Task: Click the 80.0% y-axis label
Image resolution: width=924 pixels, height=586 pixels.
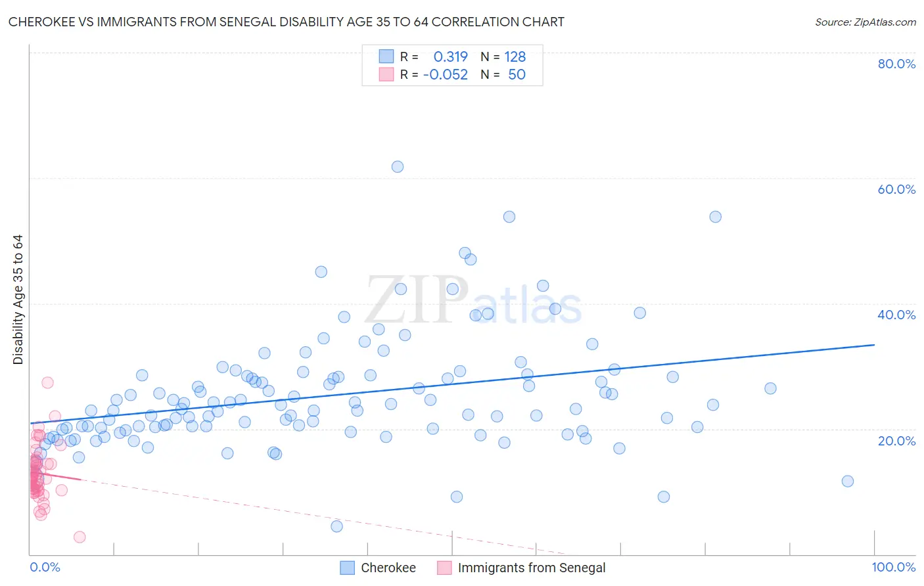Action: pos(896,64)
